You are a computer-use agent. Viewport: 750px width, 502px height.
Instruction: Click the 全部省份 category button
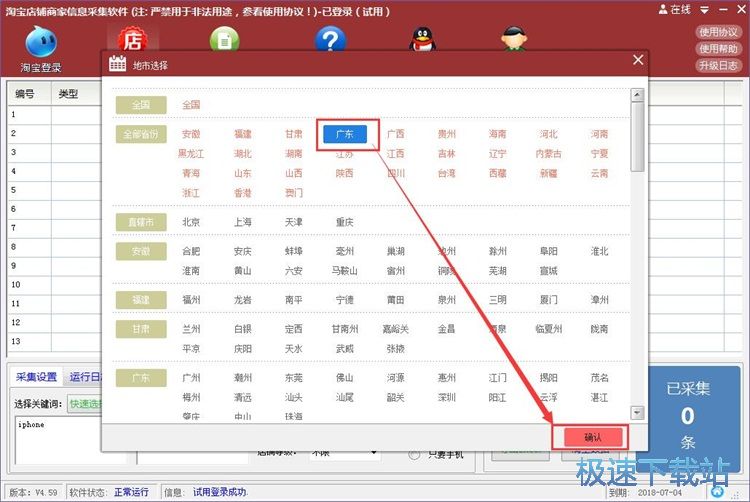pos(141,134)
